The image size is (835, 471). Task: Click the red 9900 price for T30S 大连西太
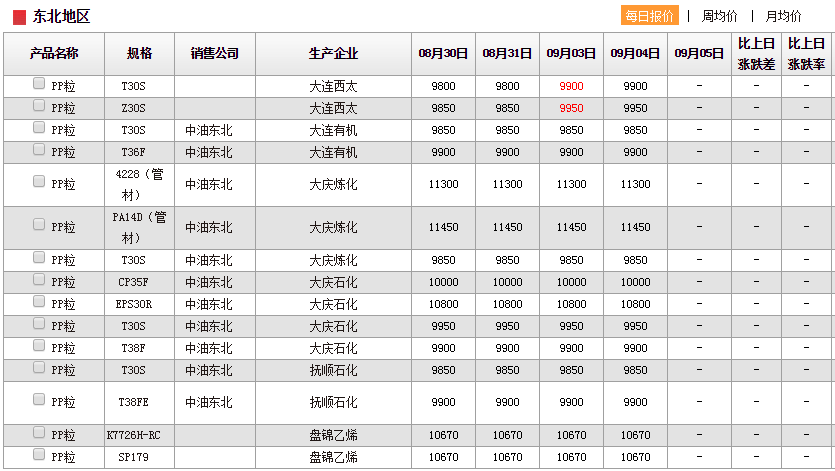[x=571, y=86]
